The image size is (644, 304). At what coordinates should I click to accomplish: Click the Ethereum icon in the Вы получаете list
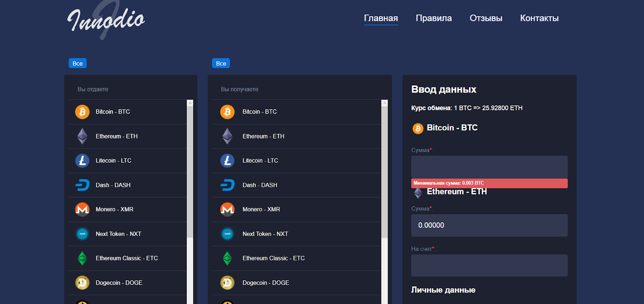(x=227, y=136)
